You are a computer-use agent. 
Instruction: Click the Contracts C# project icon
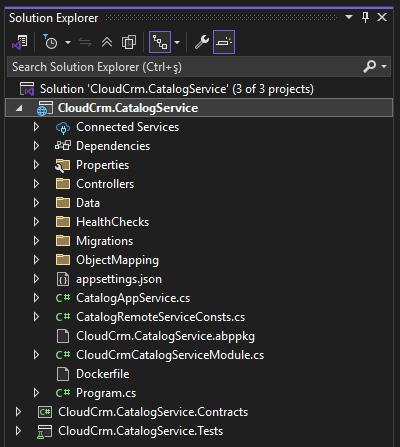point(45,412)
